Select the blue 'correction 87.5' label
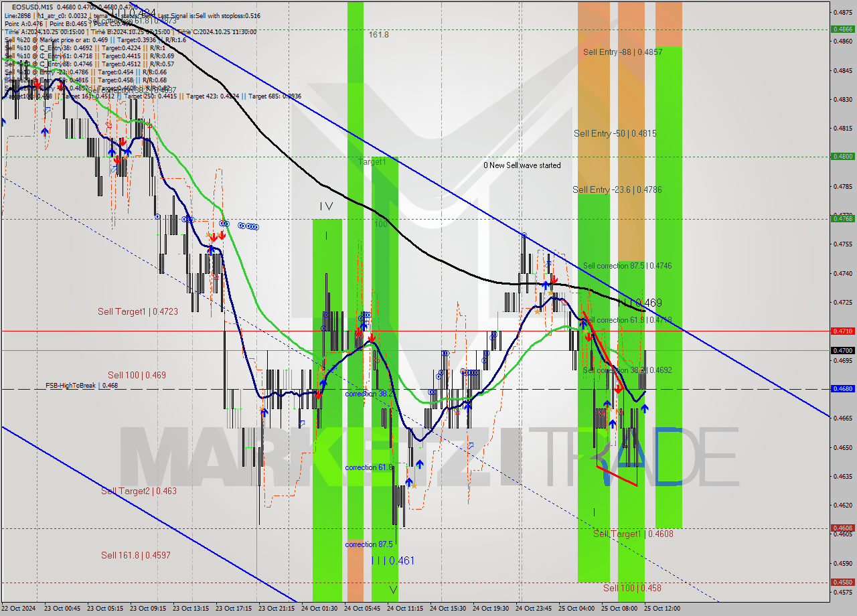 (x=369, y=545)
